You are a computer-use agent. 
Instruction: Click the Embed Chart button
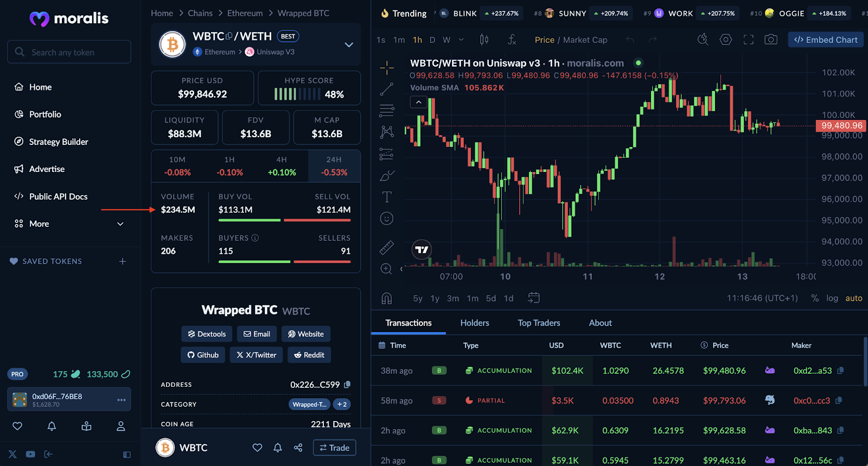(x=826, y=40)
